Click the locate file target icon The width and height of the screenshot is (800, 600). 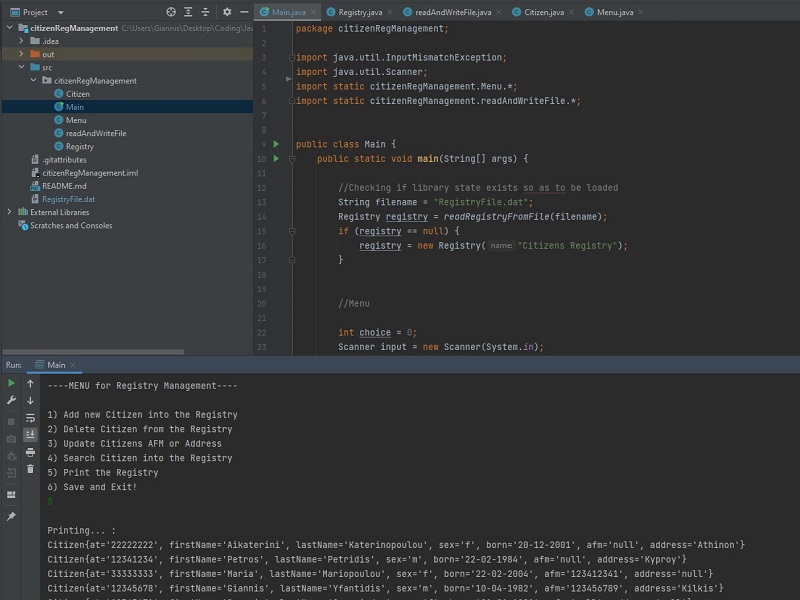click(x=171, y=12)
